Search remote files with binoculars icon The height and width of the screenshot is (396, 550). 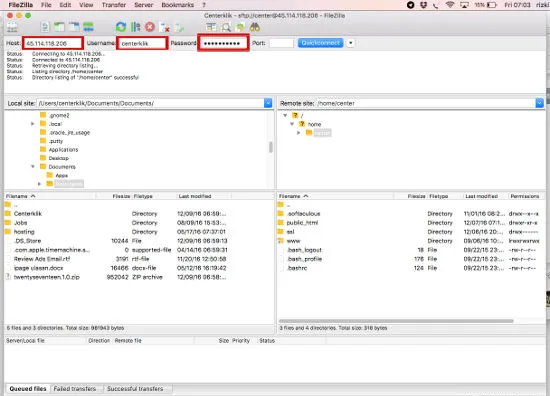point(255,27)
